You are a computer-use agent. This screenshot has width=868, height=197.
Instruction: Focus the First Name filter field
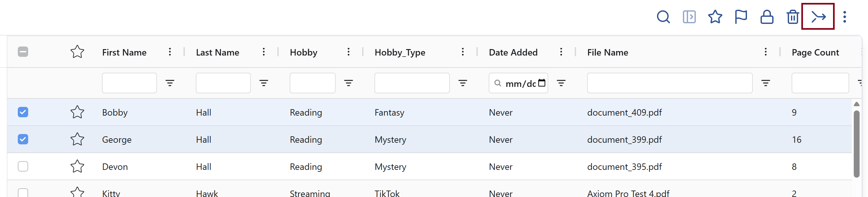129,83
